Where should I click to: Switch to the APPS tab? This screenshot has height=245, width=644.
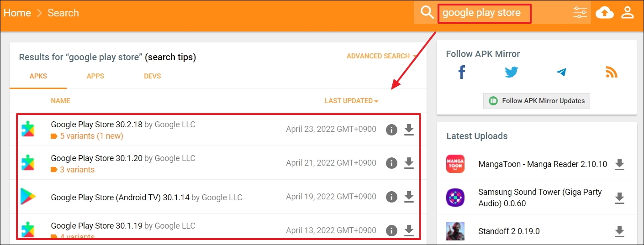[95, 76]
